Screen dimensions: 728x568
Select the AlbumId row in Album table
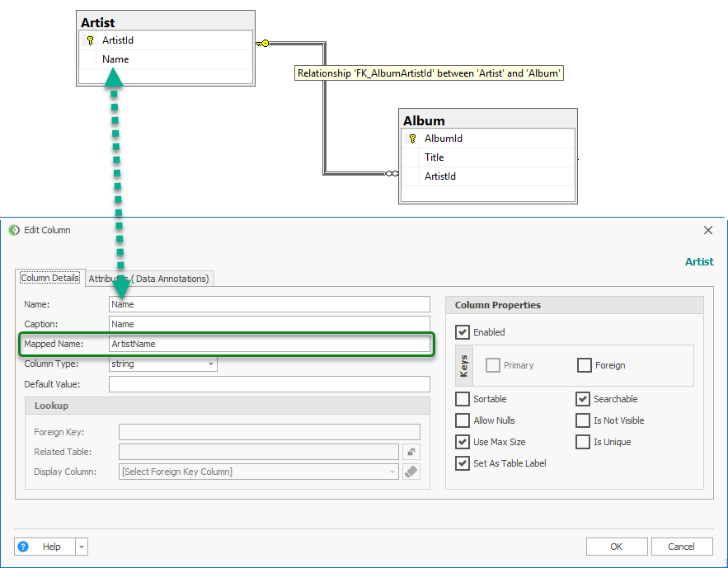pos(488,138)
